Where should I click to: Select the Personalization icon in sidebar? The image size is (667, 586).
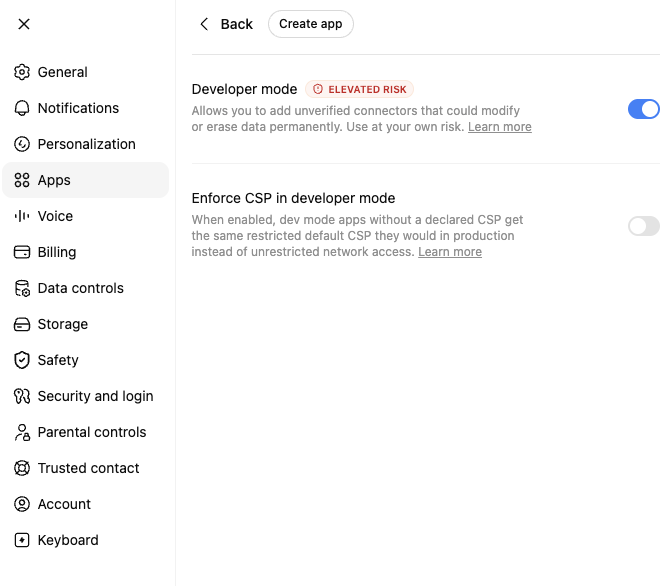pyautogui.click(x=22, y=144)
